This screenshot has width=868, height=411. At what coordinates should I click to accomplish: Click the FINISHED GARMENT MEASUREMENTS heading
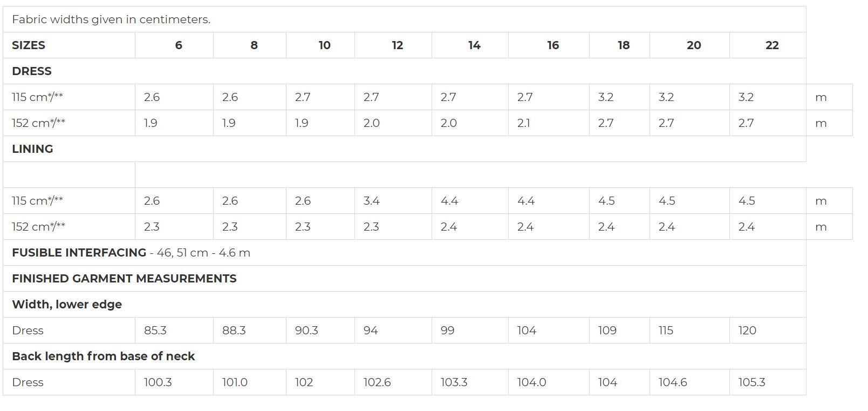click(x=124, y=279)
